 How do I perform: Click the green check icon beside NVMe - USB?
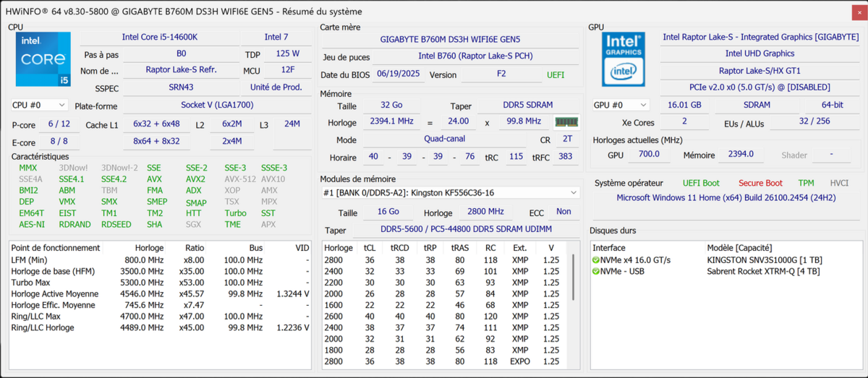point(596,272)
